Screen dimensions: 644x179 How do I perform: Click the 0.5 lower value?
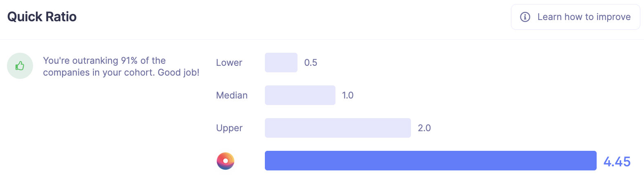[311, 63]
